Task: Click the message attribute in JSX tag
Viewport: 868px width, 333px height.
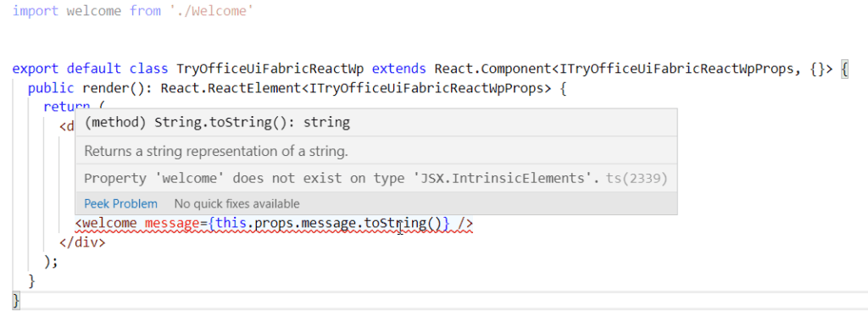Action: tap(172, 224)
